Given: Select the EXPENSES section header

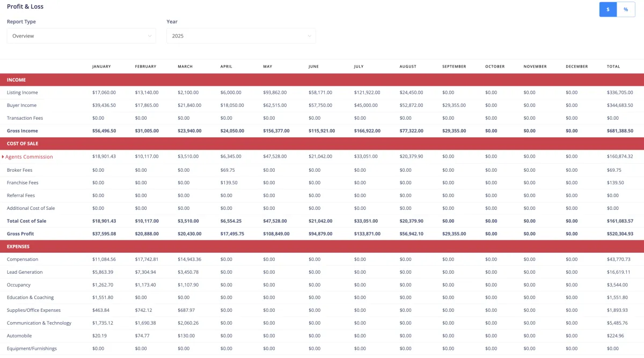Looking at the screenshot, I should [322, 246].
